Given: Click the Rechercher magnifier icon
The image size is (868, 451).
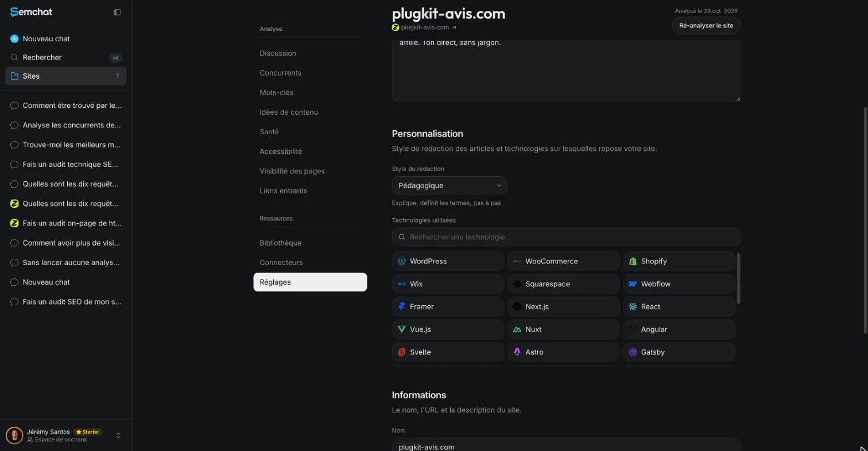Looking at the screenshot, I should tap(14, 57).
